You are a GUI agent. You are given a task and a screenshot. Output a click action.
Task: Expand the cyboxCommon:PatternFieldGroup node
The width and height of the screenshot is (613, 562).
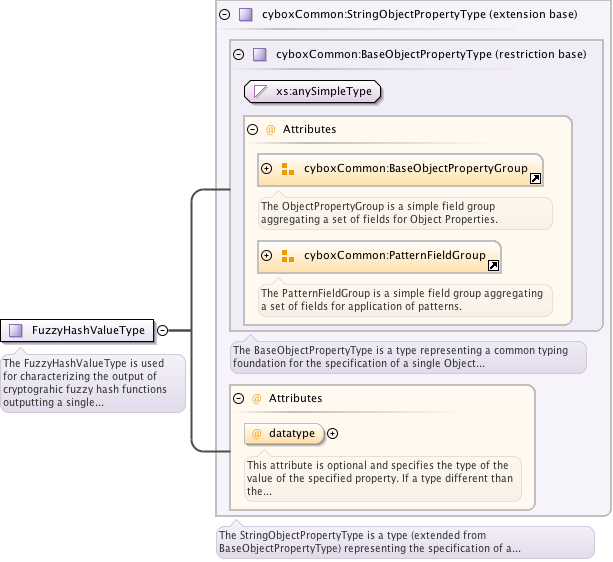point(267,256)
